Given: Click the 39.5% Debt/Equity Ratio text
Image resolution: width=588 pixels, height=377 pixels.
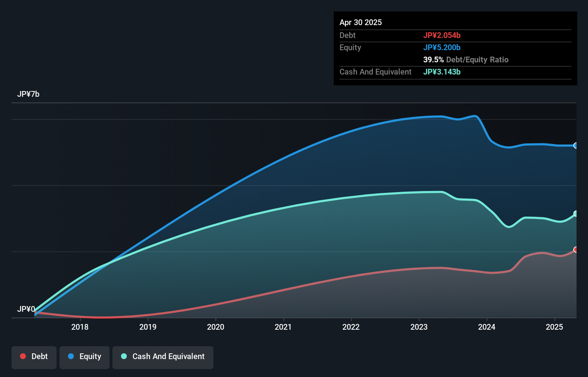Looking at the screenshot, I should click(466, 59).
